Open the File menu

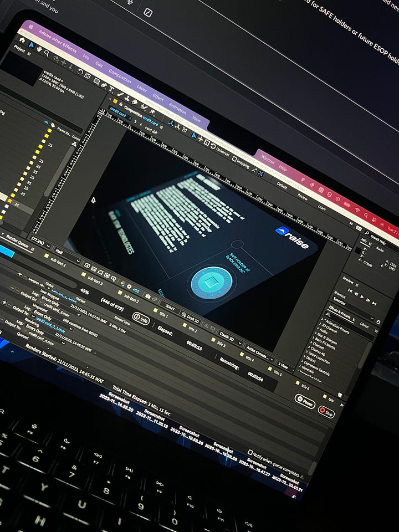[86, 58]
